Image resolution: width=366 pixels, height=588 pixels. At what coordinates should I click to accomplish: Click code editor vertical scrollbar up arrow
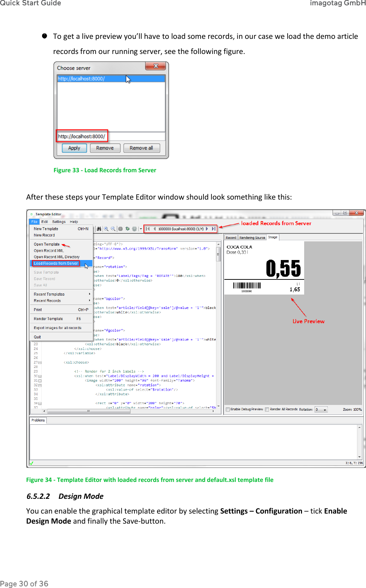pyautogui.click(x=218, y=244)
